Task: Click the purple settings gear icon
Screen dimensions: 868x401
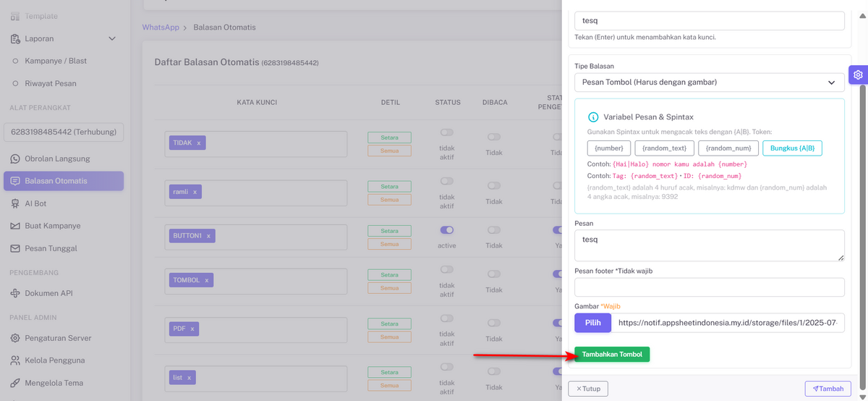Action: coord(857,75)
